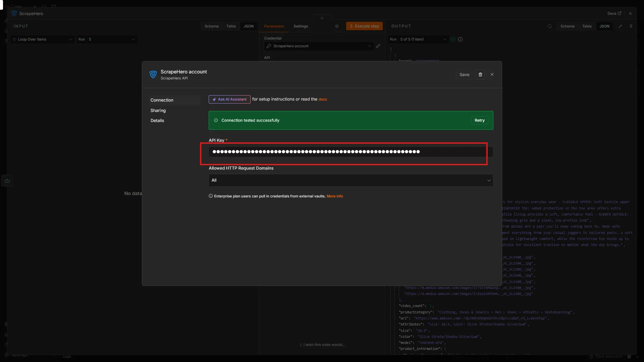Image resolution: width=644 pixels, height=362 pixels.
Task: Click the Ask AI Assistant button
Action: [x=229, y=100]
